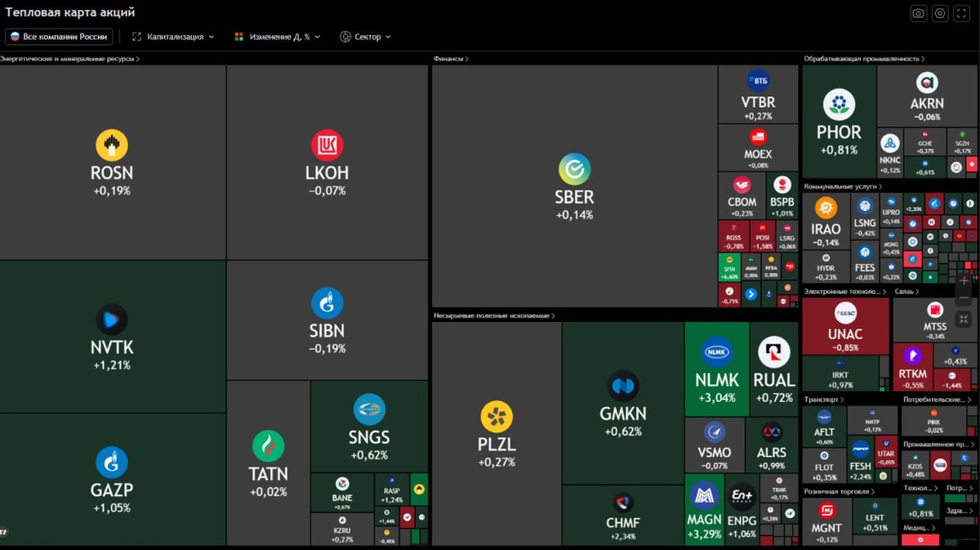Select the CBOM stock tile

742,196
